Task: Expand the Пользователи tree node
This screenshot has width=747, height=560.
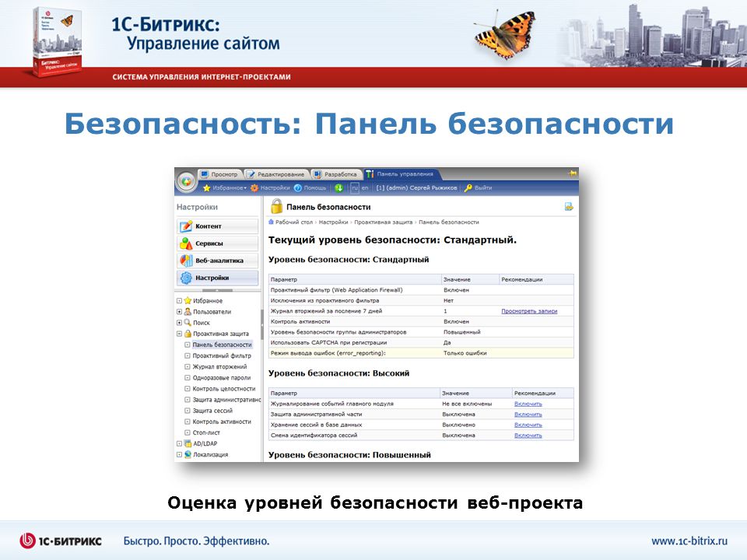Action: 179,312
